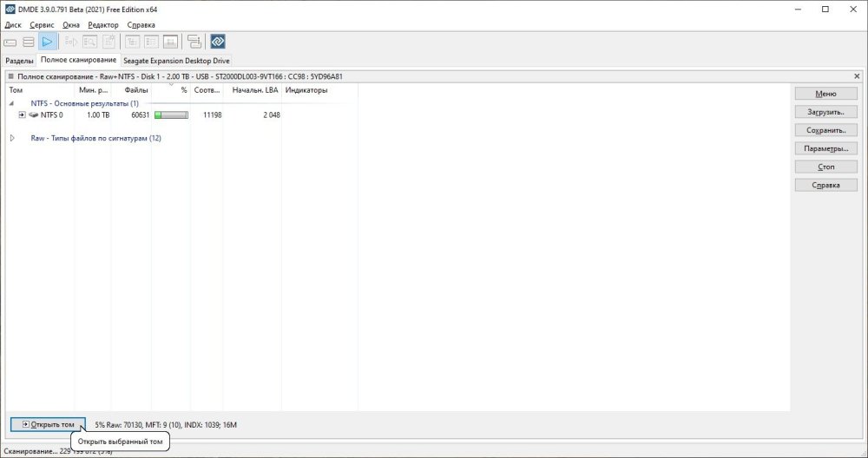Collapse the NTFS main results group
This screenshot has height=458, width=868.
[x=12, y=103]
